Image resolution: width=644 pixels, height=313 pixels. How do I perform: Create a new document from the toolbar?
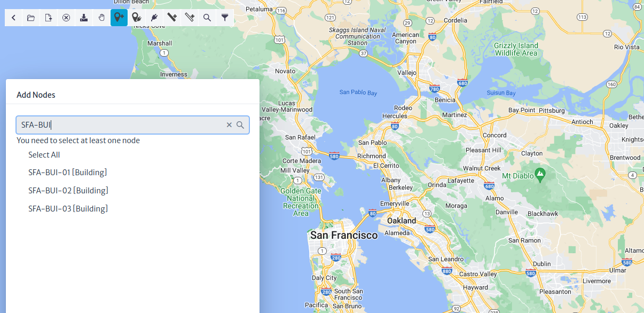(x=48, y=18)
